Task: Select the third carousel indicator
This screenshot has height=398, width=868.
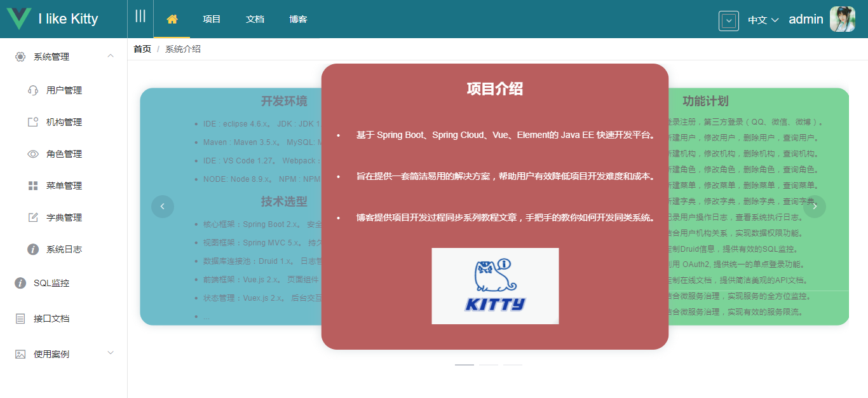Action: coord(513,365)
